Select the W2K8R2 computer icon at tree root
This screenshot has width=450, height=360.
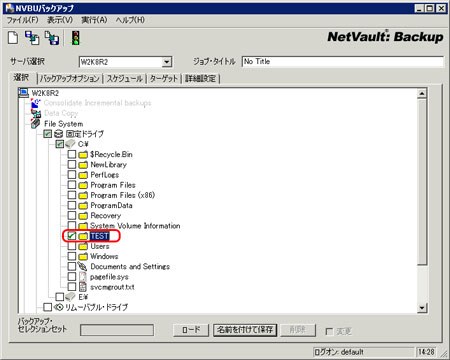[x=23, y=92]
